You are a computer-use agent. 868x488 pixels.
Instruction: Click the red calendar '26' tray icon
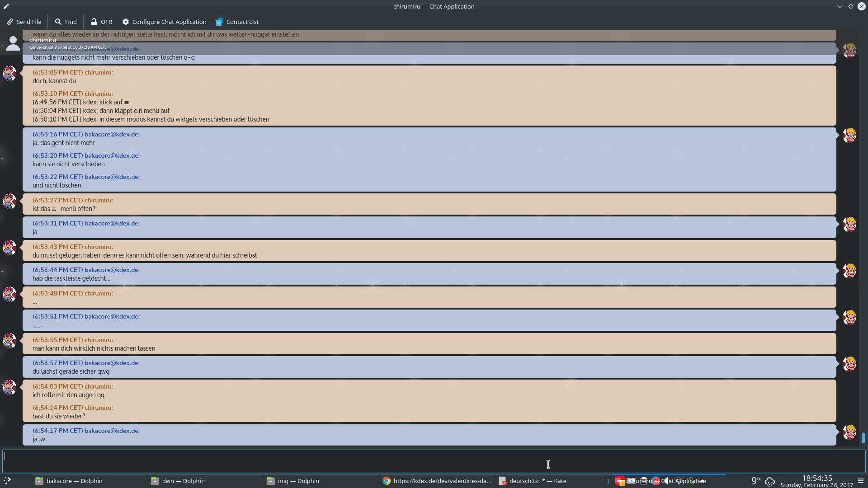click(656, 481)
